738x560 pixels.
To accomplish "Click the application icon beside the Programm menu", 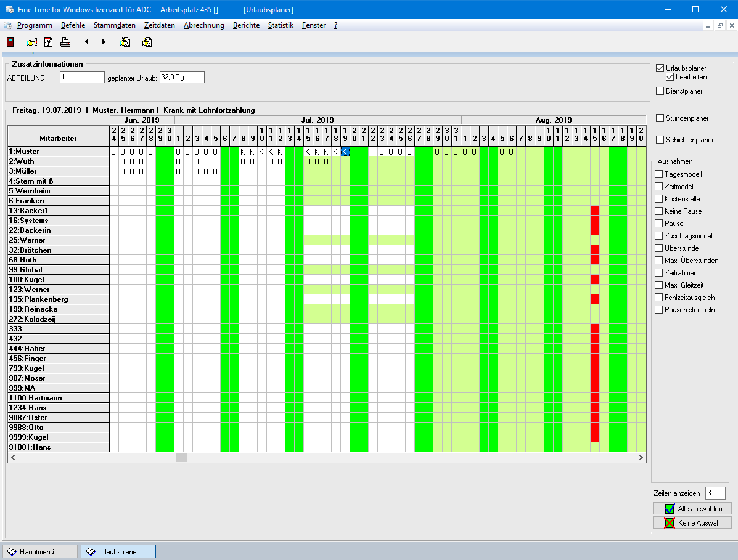I will tap(7, 25).
